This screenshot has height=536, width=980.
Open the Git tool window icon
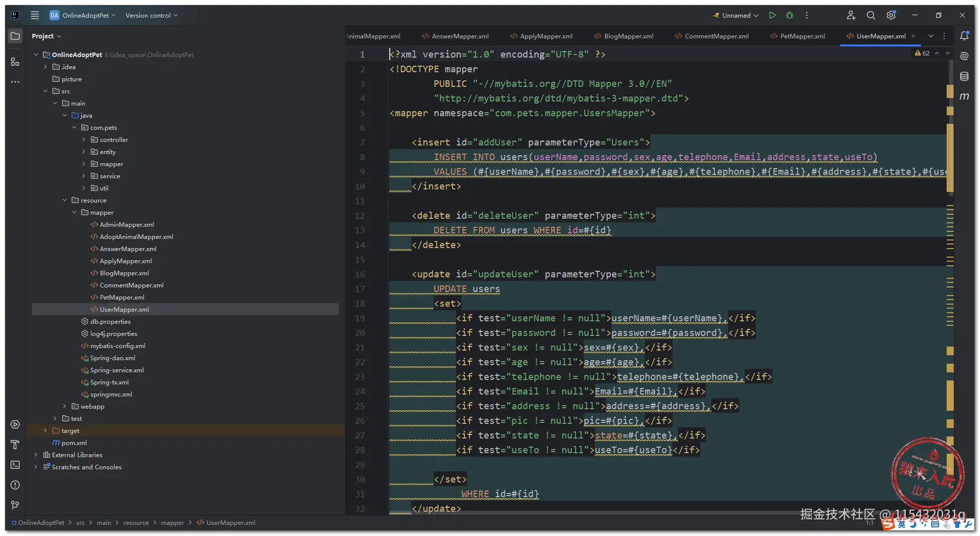(x=15, y=505)
